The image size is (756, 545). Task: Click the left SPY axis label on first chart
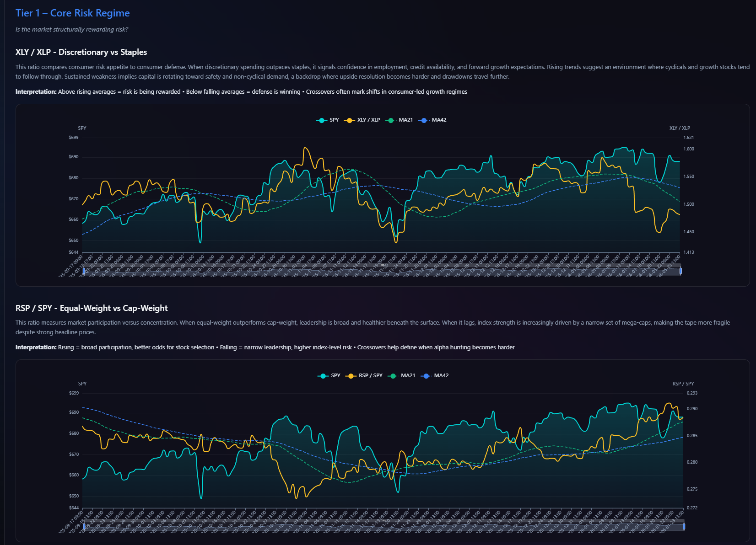point(82,128)
